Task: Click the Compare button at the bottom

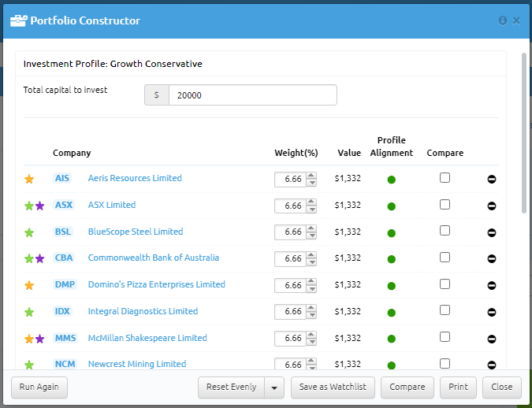Action: (407, 388)
